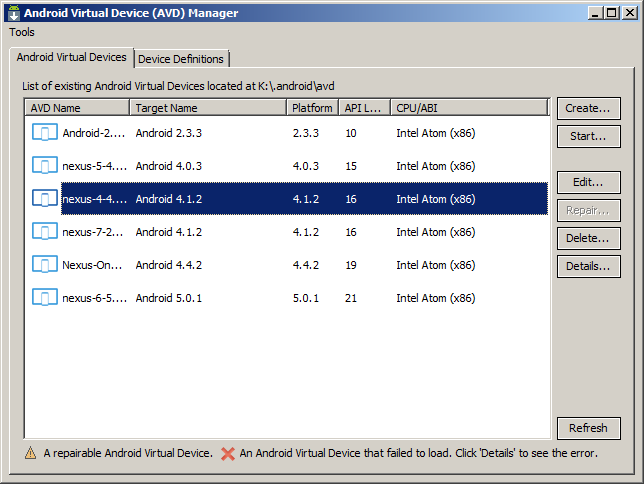The image size is (644, 484).
Task: Select the nexus-7-2... AVD name
Action: click(x=92, y=232)
